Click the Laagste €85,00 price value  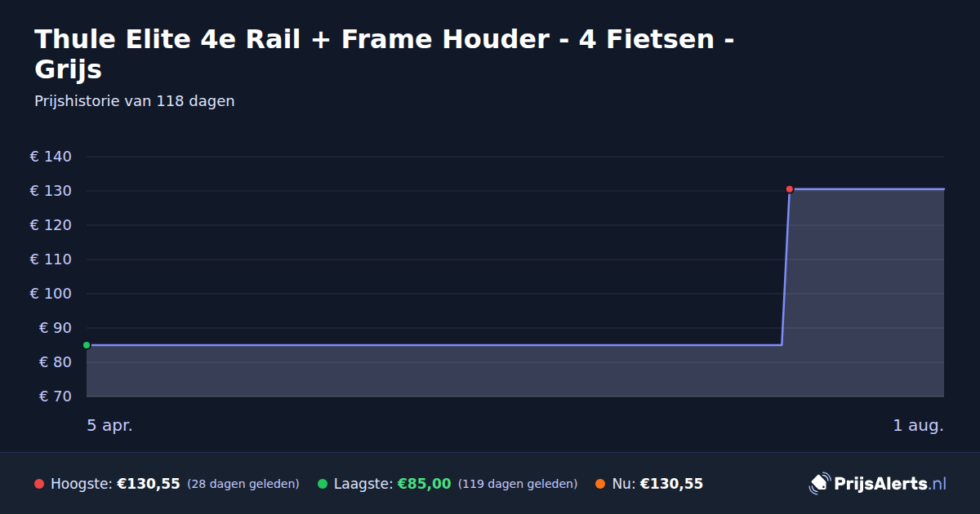point(424,484)
